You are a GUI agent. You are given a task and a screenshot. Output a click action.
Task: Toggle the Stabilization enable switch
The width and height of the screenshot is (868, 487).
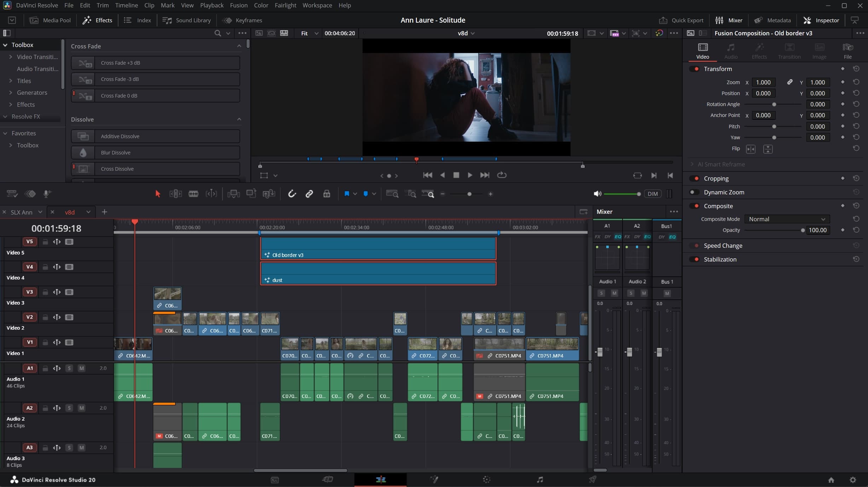(695, 259)
